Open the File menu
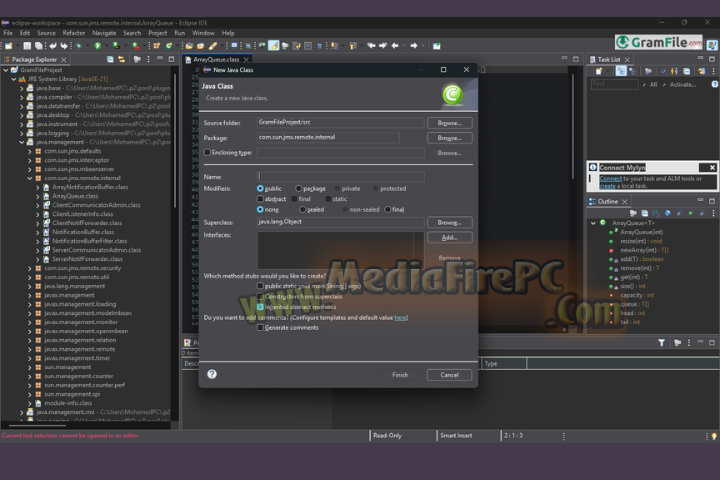The height and width of the screenshot is (480, 720). click(8, 33)
